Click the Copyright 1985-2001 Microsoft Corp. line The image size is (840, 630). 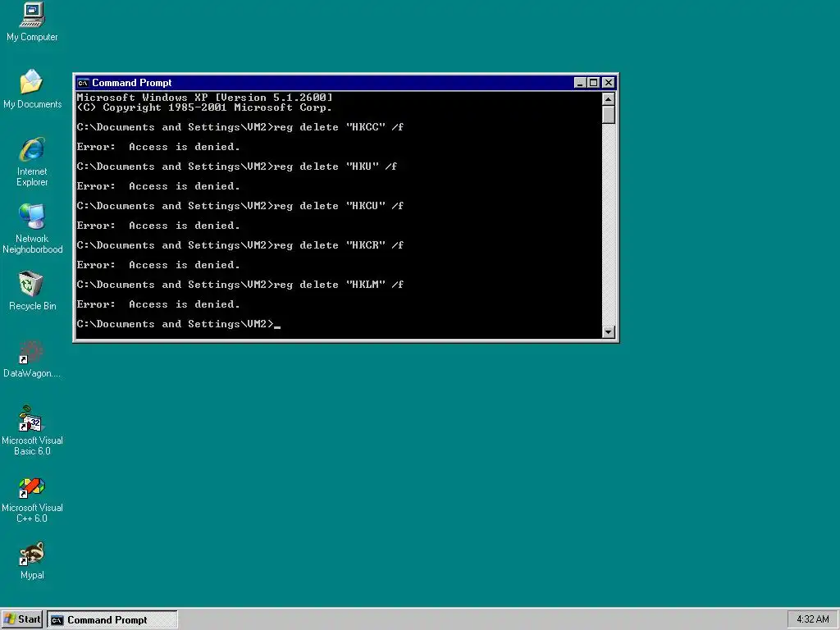204,107
